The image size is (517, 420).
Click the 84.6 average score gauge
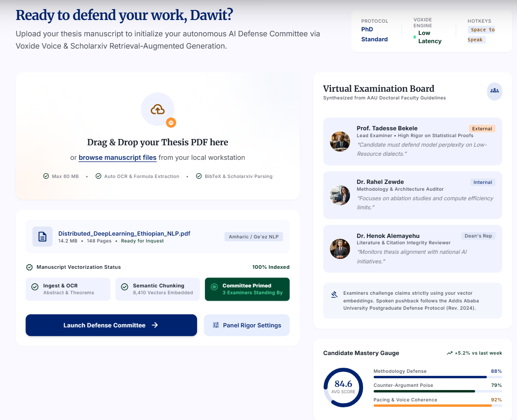[343, 387]
